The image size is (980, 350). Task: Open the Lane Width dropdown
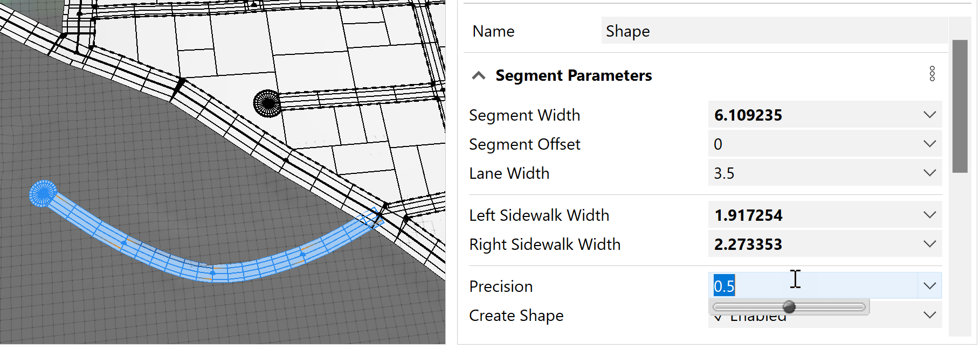[928, 173]
